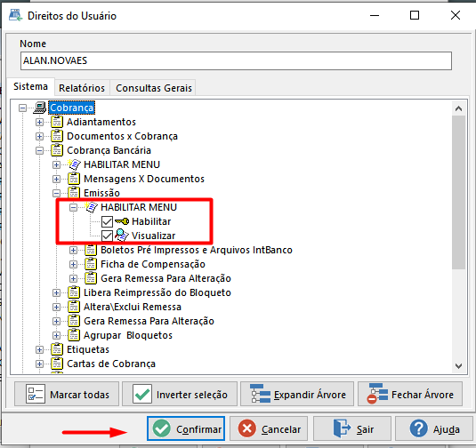Select Libera Reimpressão do Bloqueto label
Screen dimensions: 476x448
[x=157, y=292]
